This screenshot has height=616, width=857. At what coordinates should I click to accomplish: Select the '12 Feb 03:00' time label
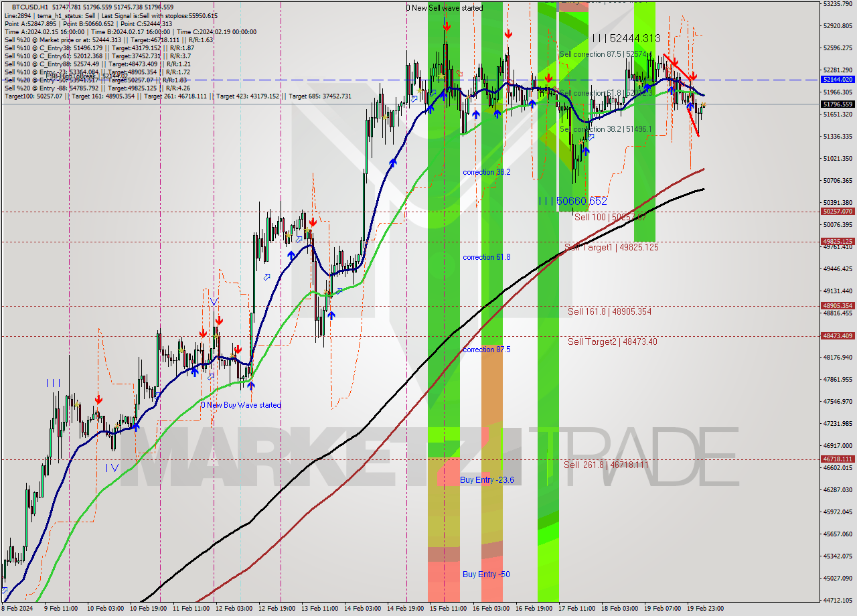pos(234,609)
